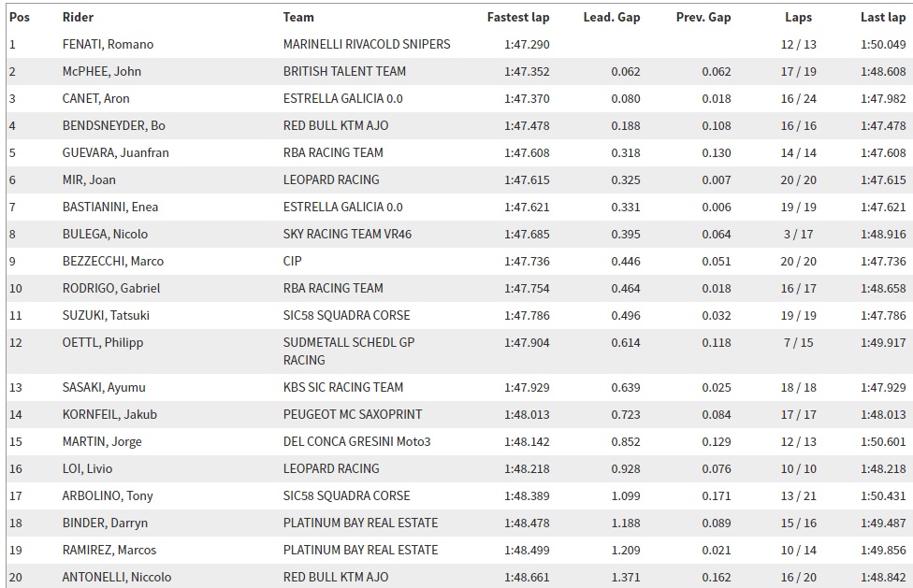Click the Pos column header
This screenshot has width=913, height=588.
pyautogui.click(x=20, y=18)
